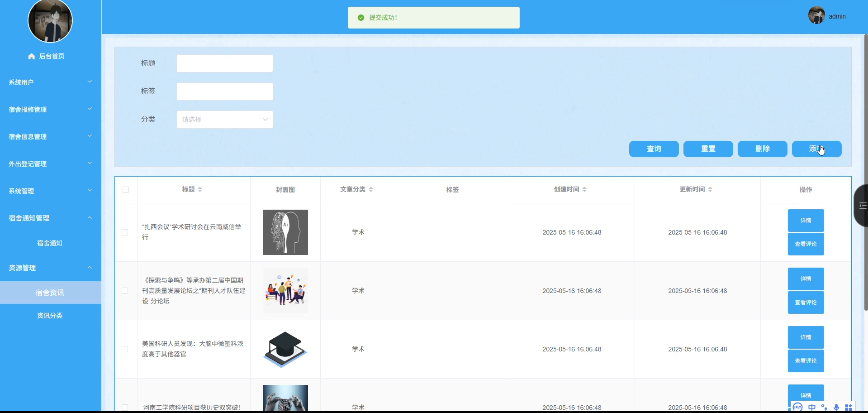This screenshot has width=868, height=413.
Task: Click the 封面图 column header
Action: coord(285,190)
